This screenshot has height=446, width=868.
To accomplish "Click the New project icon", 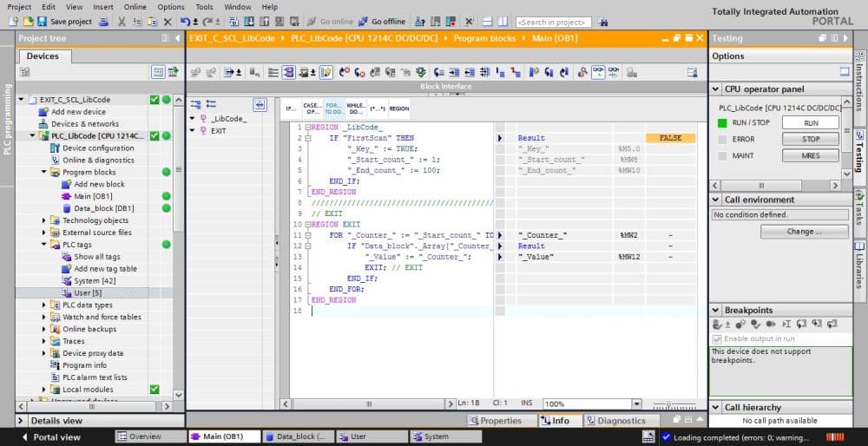I will (14, 22).
